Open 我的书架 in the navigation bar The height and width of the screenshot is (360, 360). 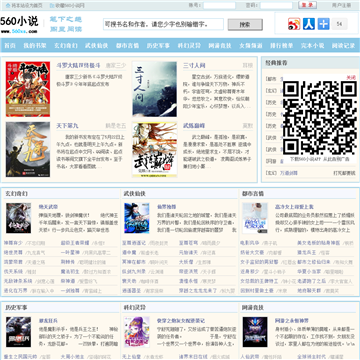(x=35, y=46)
